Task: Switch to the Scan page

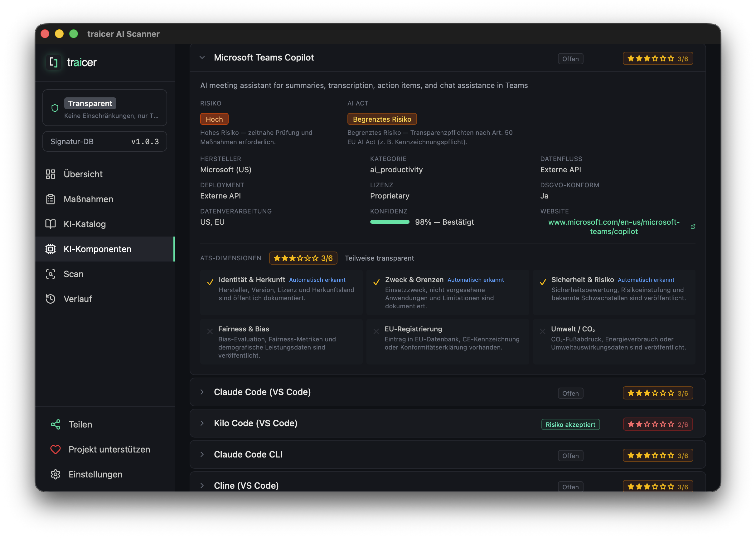Action: pos(104,274)
